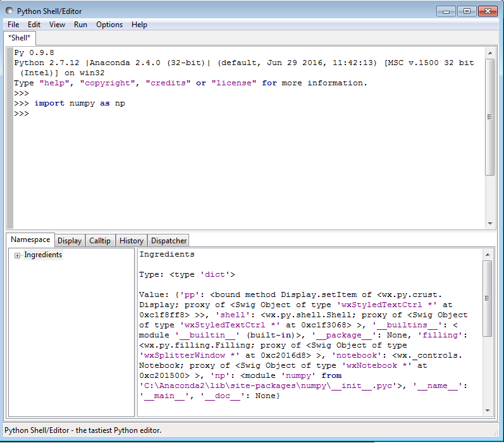Viewport: 504px width, 443px height.
Task: Open the View menu
Action: tap(57, 25)
